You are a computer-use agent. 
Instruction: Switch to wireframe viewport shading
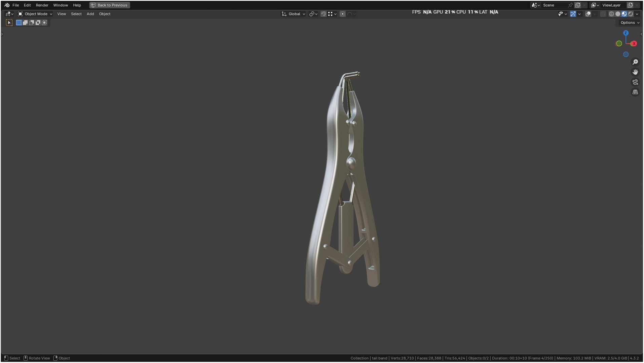(x=611, y=14)
